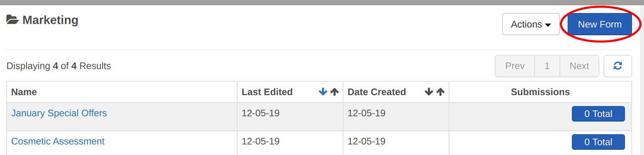Sort Date Created descending with down arrow
The width and height of the screenshot is (644, 155).
429,92
